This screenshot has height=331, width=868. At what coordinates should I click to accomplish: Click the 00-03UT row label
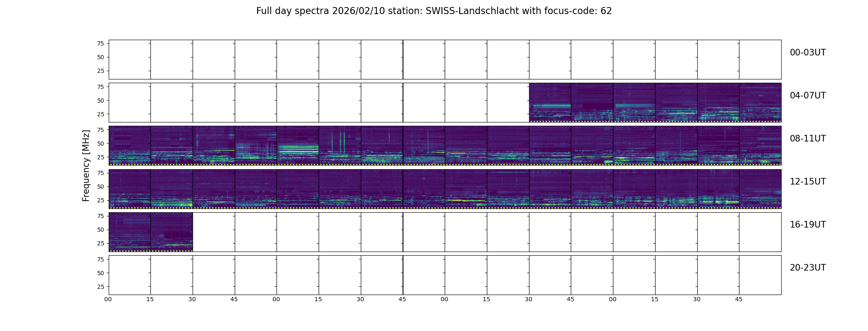click(x=808, y=53)
